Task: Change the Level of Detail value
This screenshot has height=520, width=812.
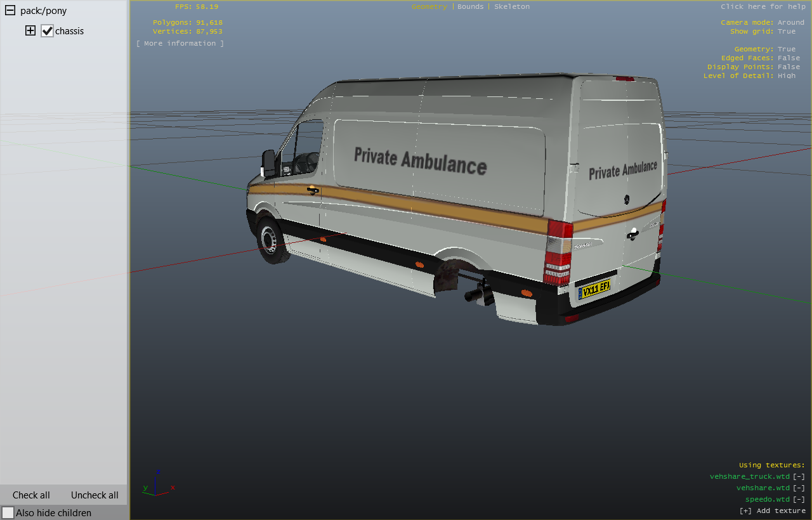Action: pos(786,75)
